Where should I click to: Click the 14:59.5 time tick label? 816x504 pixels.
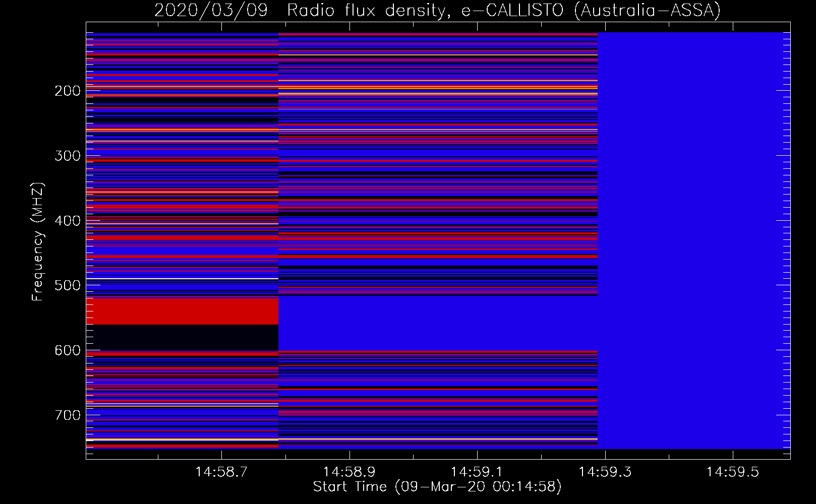[732, 472]
